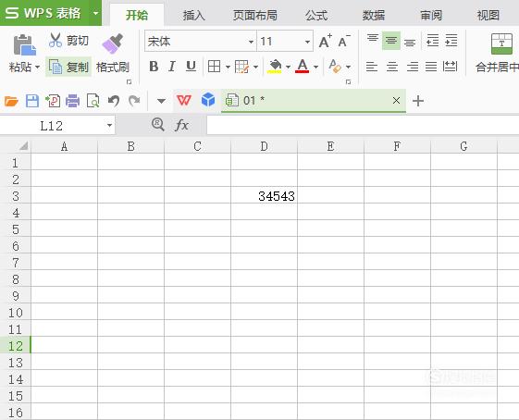Click the Cut (剪切) scissors button
The height and width of the screenshot is (420, 519).
(x=68, y=41)
